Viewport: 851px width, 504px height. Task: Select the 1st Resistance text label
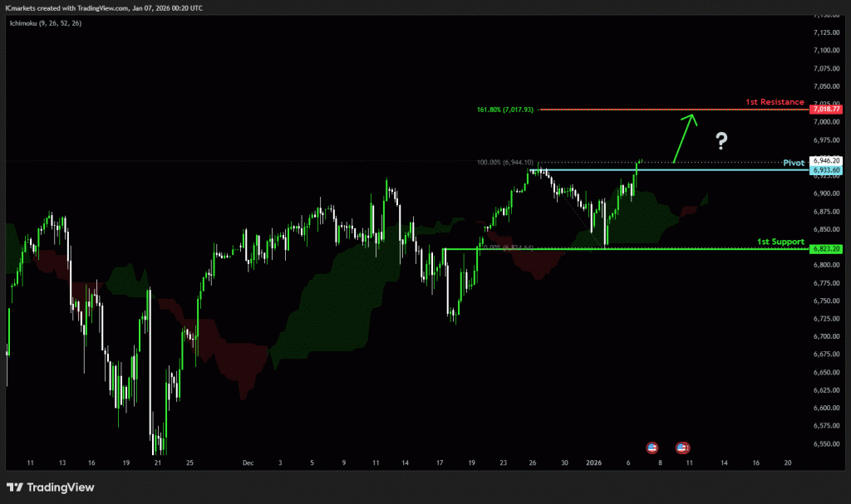pyautogui.click(x=775, y=101)
